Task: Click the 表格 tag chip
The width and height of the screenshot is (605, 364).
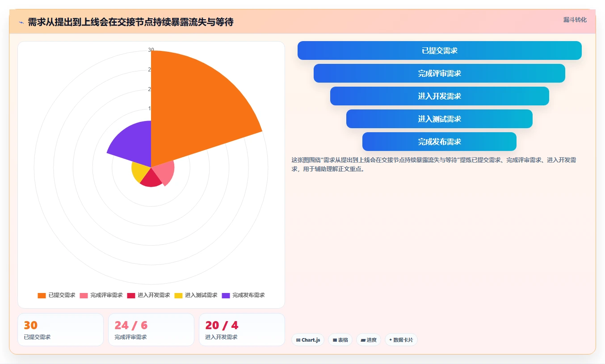Action: (x=340, y=340)
